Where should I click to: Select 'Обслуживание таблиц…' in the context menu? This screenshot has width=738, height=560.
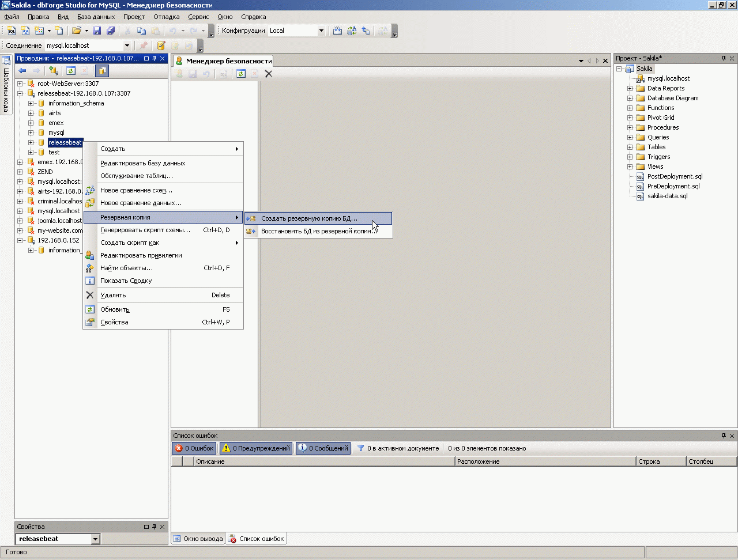(163, 176)
